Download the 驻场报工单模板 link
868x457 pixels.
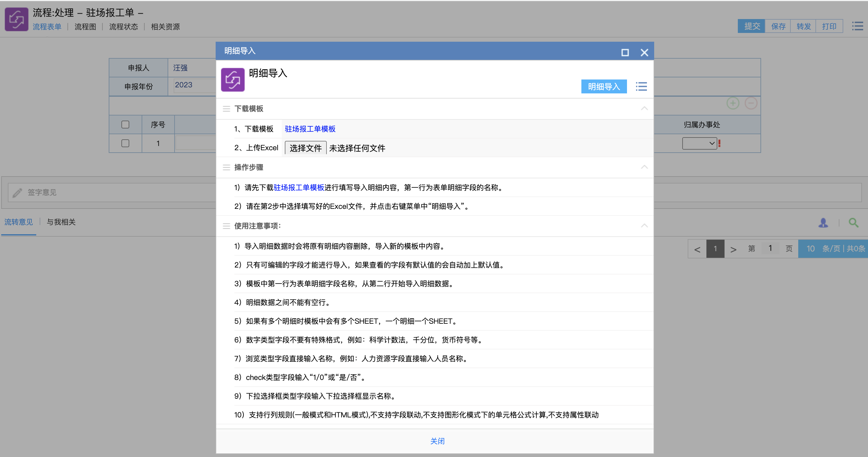point(310,129)
